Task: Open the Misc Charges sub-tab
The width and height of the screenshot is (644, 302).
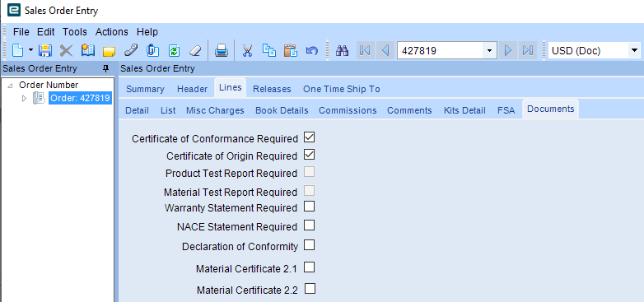Action: click(x=215, y=110)
